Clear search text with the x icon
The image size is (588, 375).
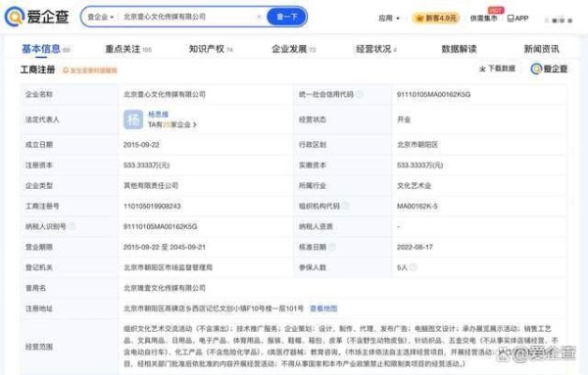click(259, 17)
